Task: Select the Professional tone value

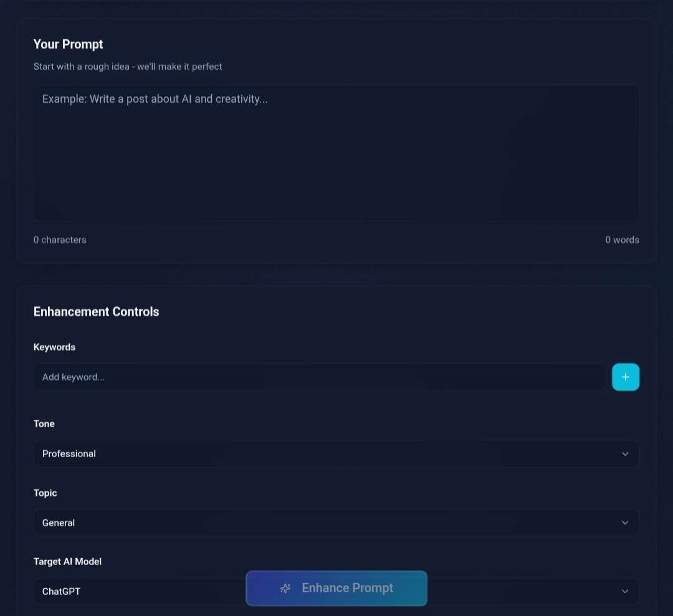Action: [x=69, y=454]
